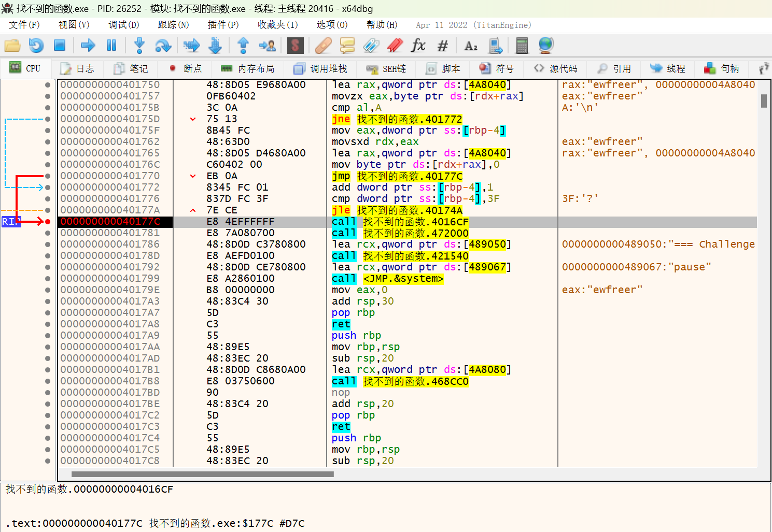This screenshot has width=772, height=532.
Task: Toggle the breakpoint dot at address 0000000000401799
Action: tap(48, 279)
